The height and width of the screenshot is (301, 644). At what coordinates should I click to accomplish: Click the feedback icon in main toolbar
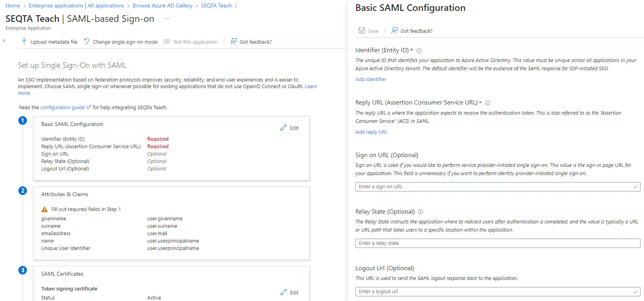[x=234, y=42]
